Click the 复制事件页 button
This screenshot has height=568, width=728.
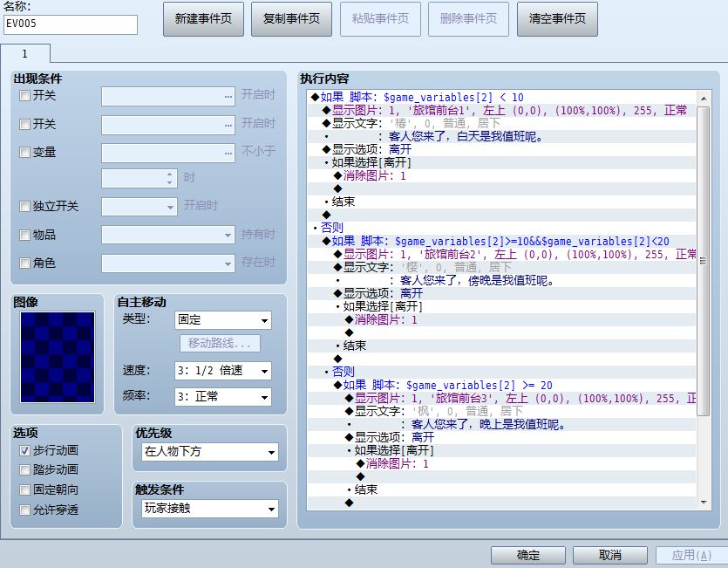(291, 19)
